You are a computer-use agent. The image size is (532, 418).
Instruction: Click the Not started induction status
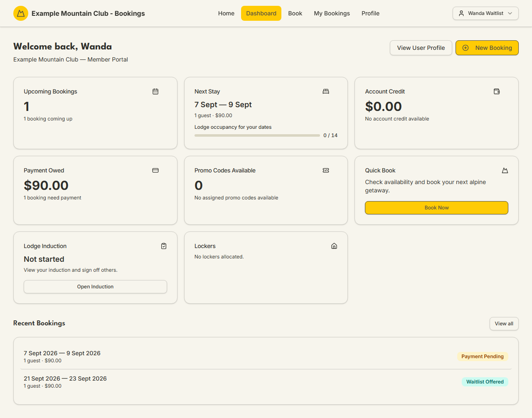point(44,259)
